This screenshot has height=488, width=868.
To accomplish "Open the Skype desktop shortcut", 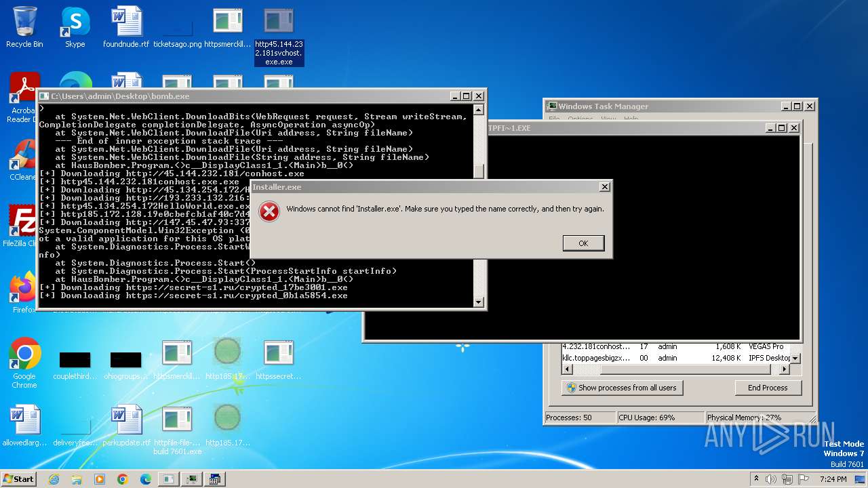I will coord(75,28).
